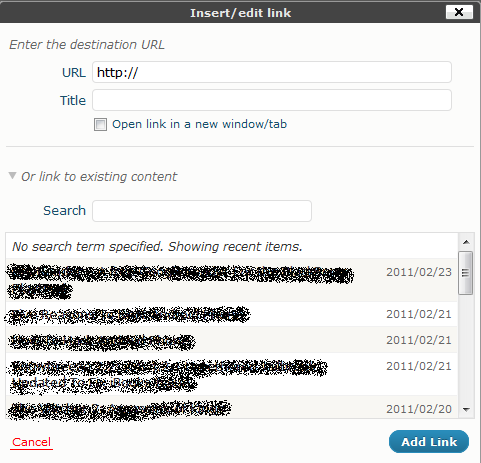This screenshot has height=463, width=481.
Task: Enable Open link in a new window/tab
Action: pos(100,124)
